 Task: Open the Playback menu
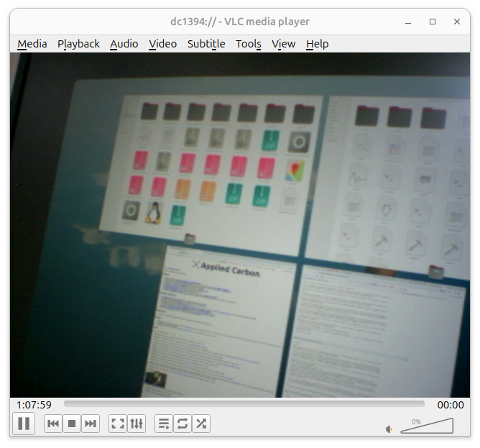78,44
